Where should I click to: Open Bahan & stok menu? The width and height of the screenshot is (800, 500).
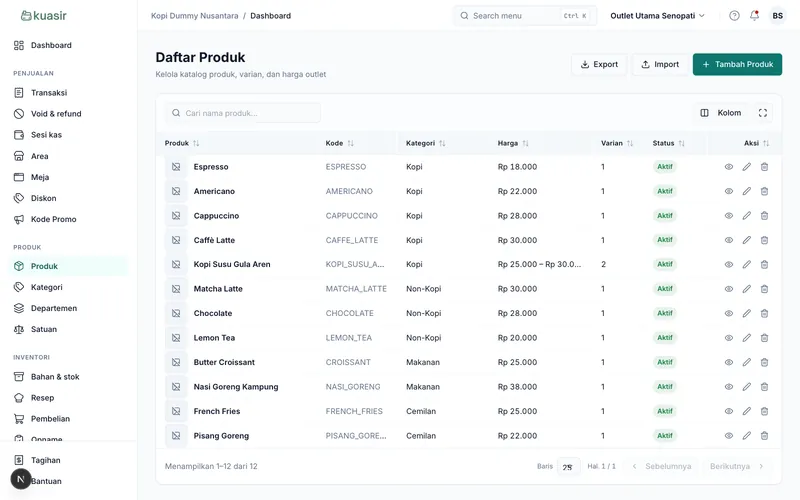pyautogui.click(x=68, y=377)
